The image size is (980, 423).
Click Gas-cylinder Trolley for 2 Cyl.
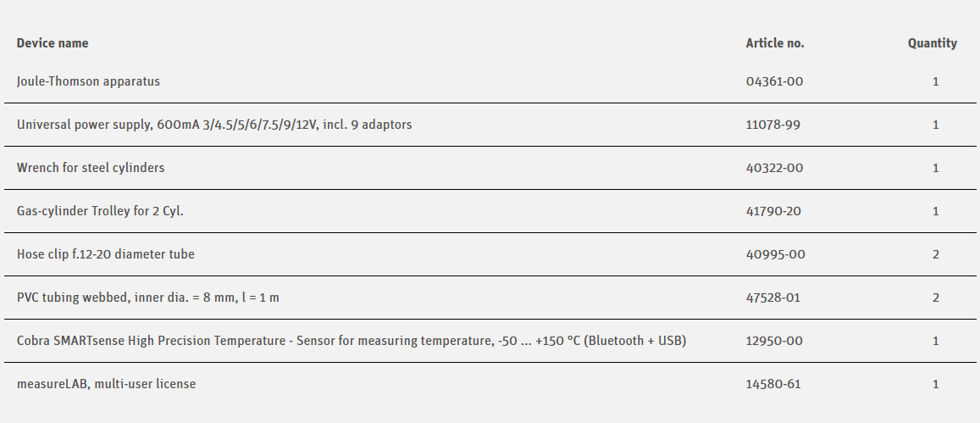100,211
